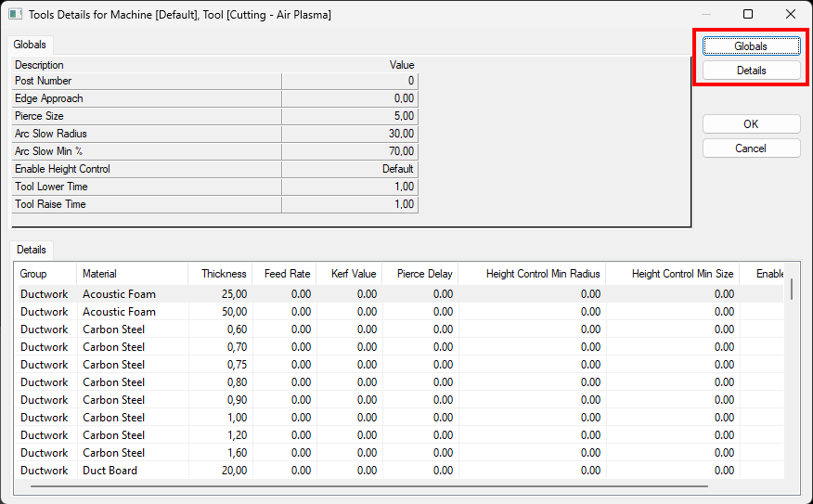Screen dimensions: 813x504
Task: Edit the Arc Slow Min % value 70,00
Action: (x=350, y=151)
